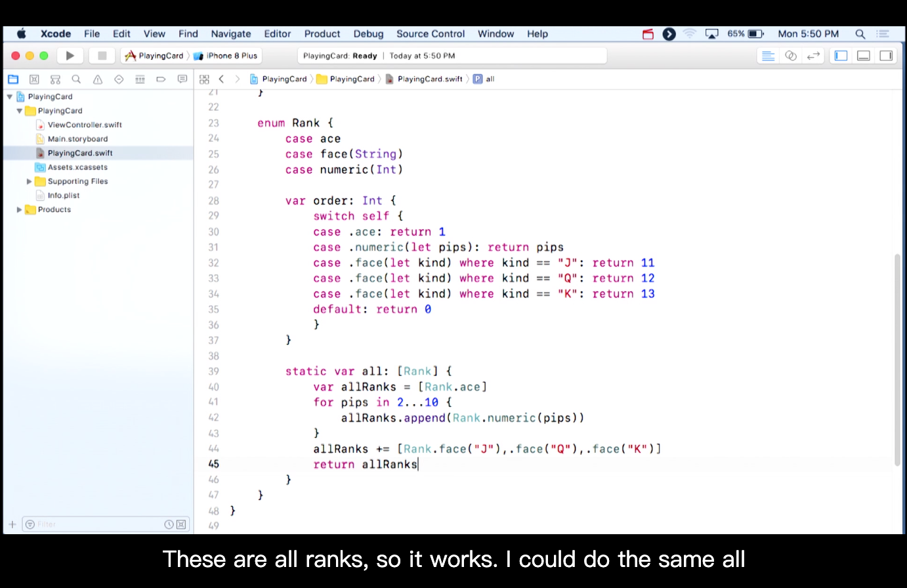
Task: Select Main.storyboard in navigator
Action: coord(77,139)
